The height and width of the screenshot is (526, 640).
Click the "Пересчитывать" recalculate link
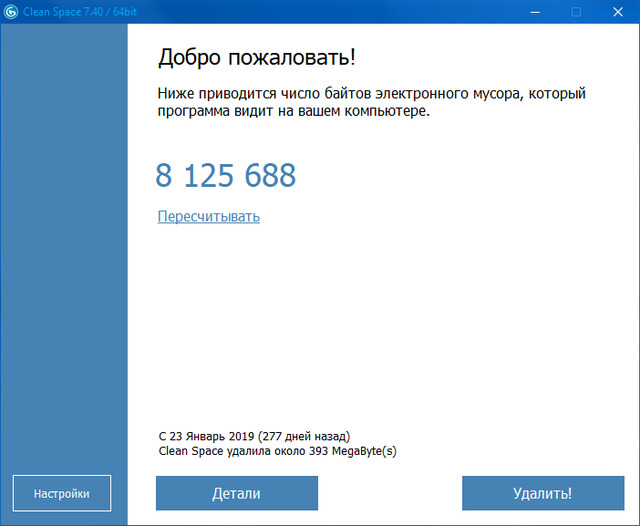pos(208,216)
